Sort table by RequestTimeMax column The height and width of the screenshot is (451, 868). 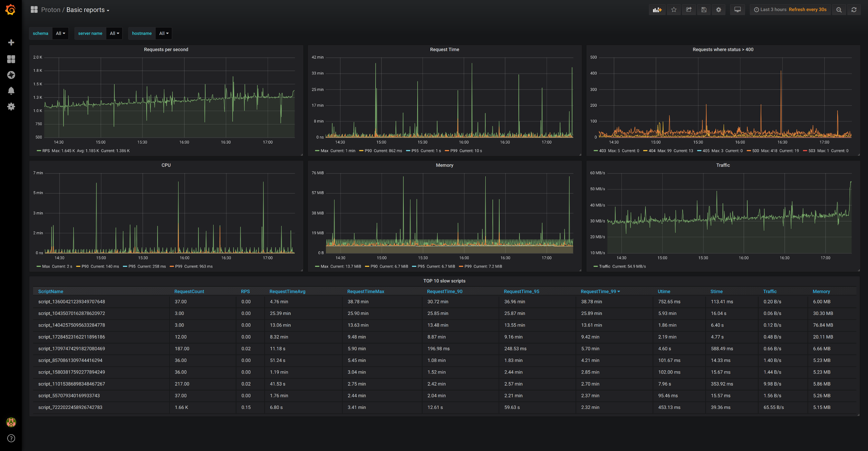(365, 292)
